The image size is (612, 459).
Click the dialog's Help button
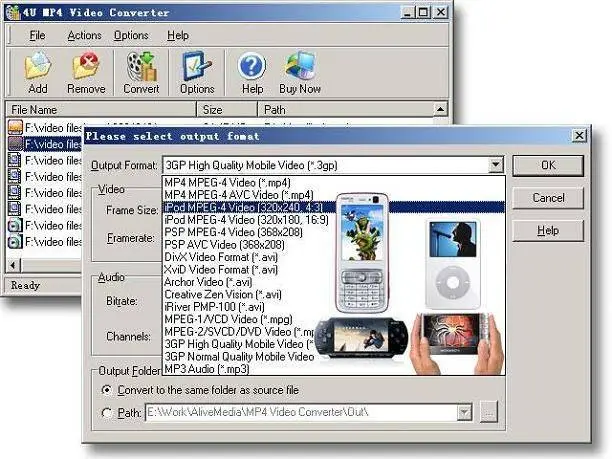[x=548, y=231]
